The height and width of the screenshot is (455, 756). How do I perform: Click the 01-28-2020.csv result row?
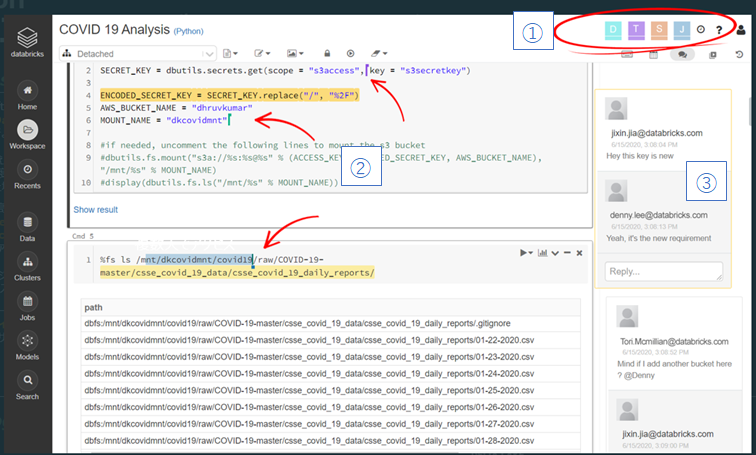pos(331,441)
